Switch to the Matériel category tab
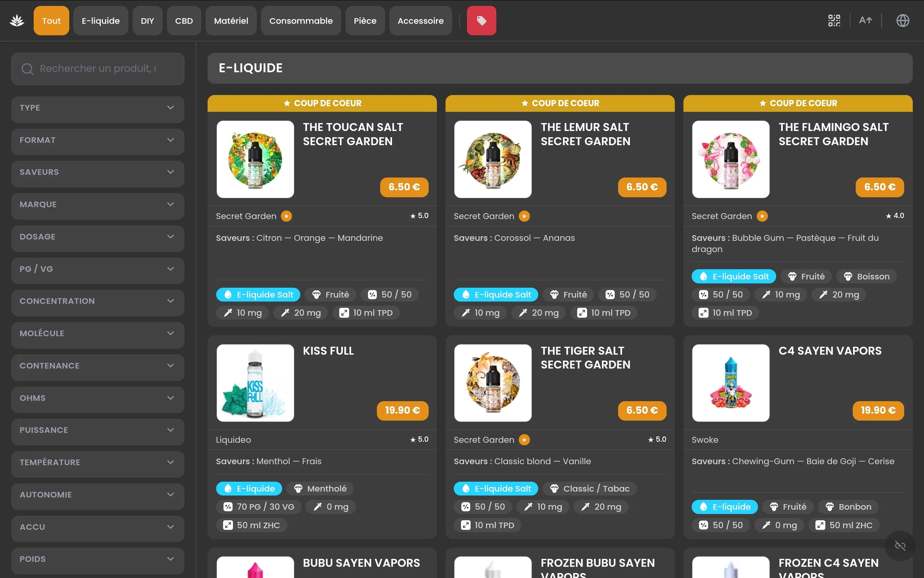The image size is (924, 578). pyautogui.click(x=231, y=21)
